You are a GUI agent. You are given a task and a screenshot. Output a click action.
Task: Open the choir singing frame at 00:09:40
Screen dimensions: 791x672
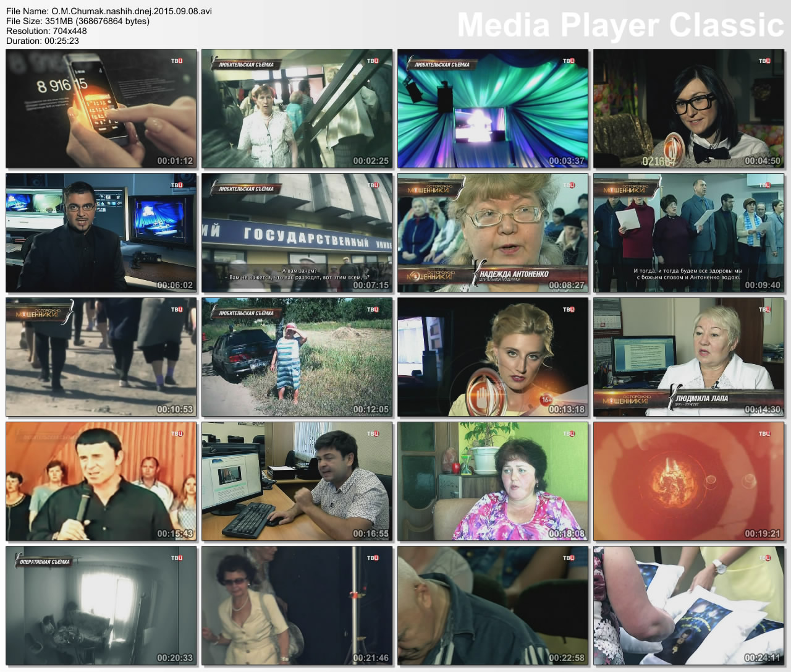(689, 233)
